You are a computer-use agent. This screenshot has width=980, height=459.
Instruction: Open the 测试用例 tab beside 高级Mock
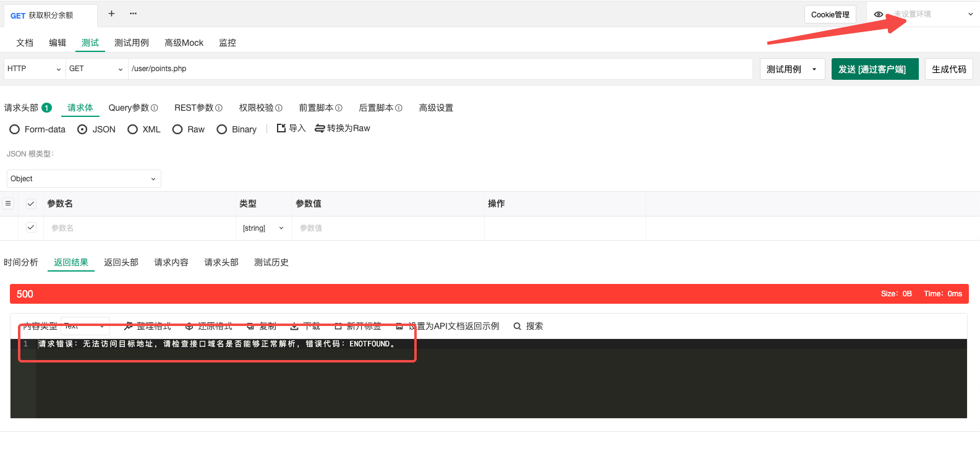tap(132, 43)
